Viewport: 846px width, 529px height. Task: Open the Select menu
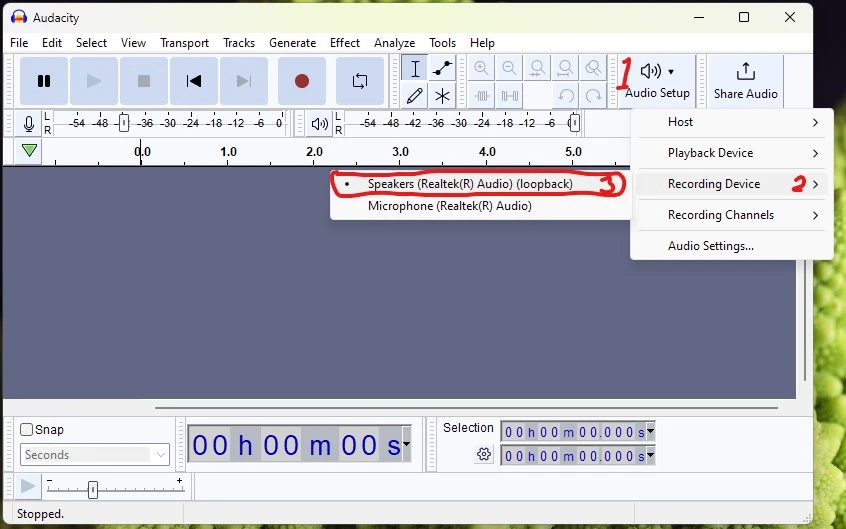pyautogui.click(x=91, y=43)
